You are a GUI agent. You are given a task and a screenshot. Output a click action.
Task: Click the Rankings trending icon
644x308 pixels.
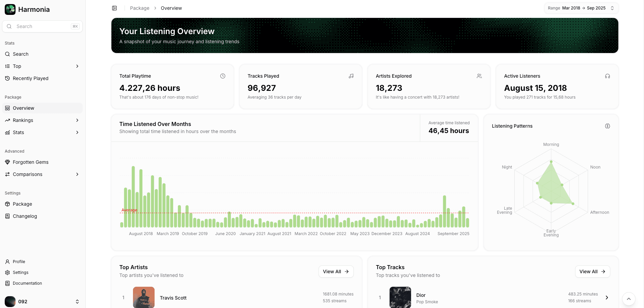point(7,120)
